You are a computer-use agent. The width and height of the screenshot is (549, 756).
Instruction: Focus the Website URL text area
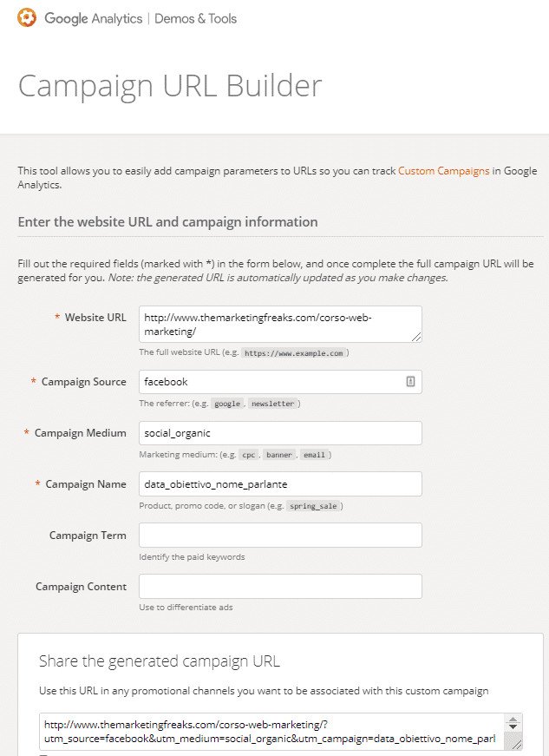280,325
